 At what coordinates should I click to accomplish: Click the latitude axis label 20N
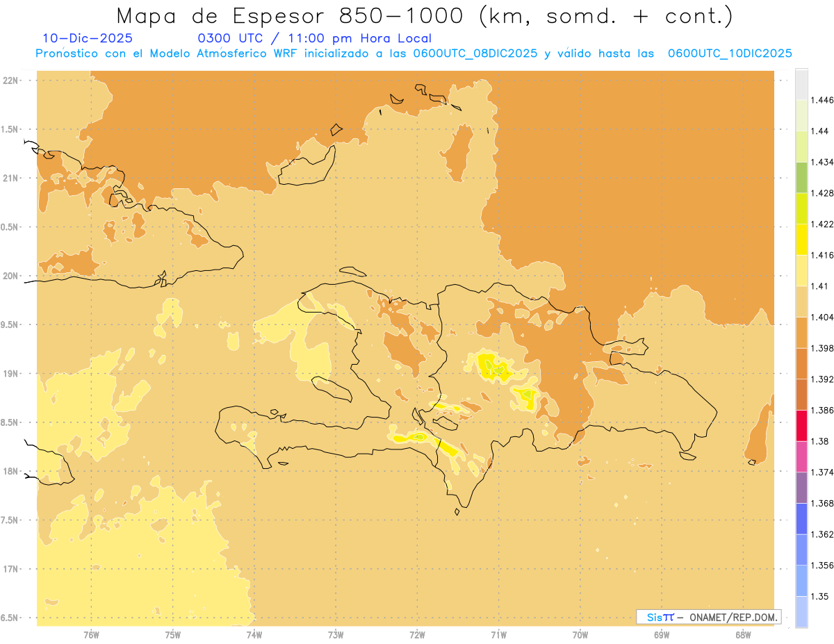[12, 276]
